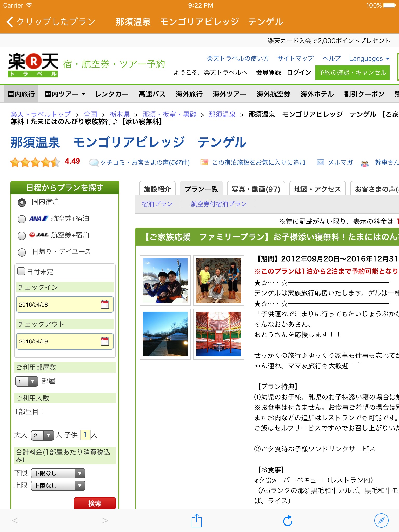Open the ヘルプ link
The width and height of the screenshot is (399, 532).
tap(331, 58)
